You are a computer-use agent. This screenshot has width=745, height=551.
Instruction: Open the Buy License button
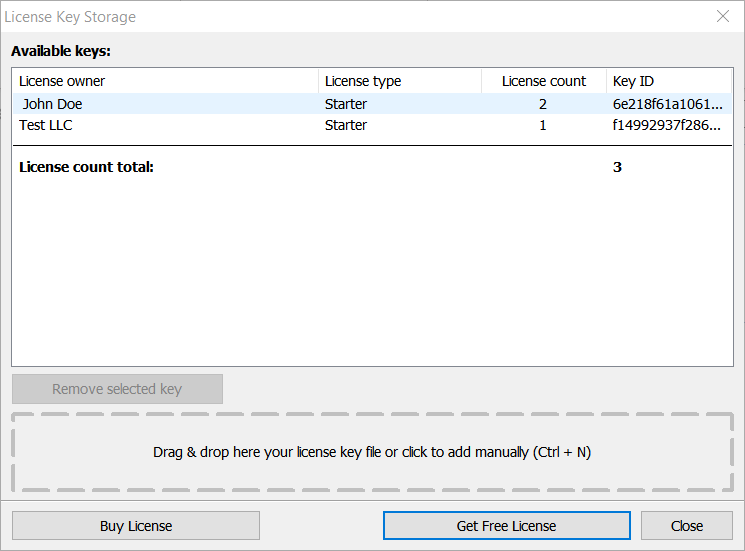(x=136, y=526)
